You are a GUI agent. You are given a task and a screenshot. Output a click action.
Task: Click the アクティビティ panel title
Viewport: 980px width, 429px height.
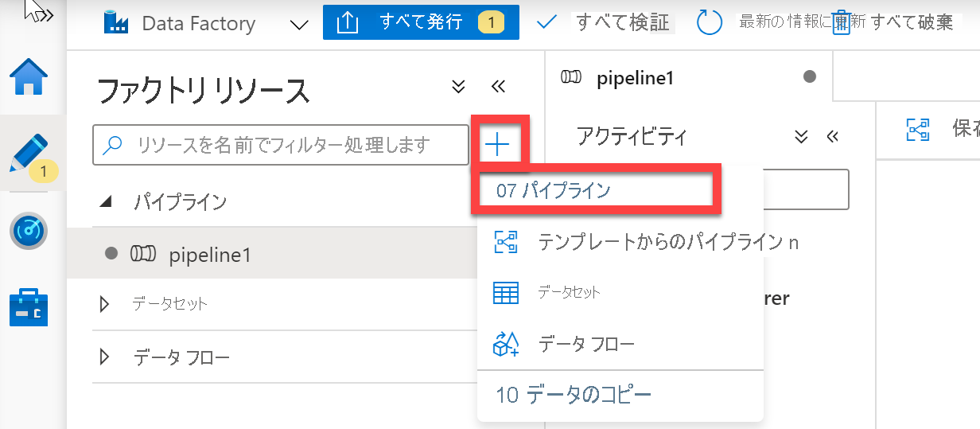(632, 137)
